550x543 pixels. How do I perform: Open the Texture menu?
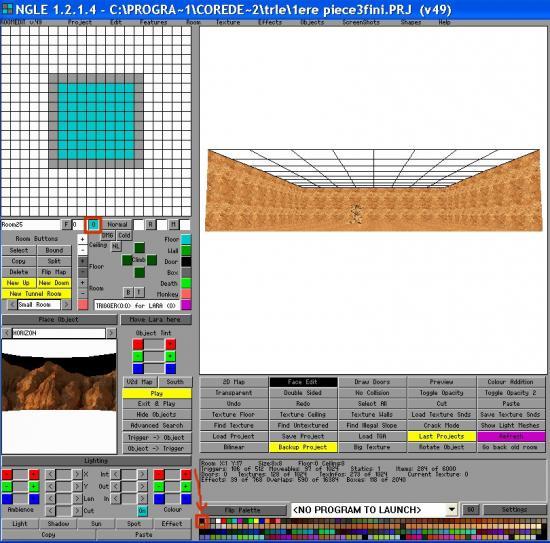click(x=228, y=22)
